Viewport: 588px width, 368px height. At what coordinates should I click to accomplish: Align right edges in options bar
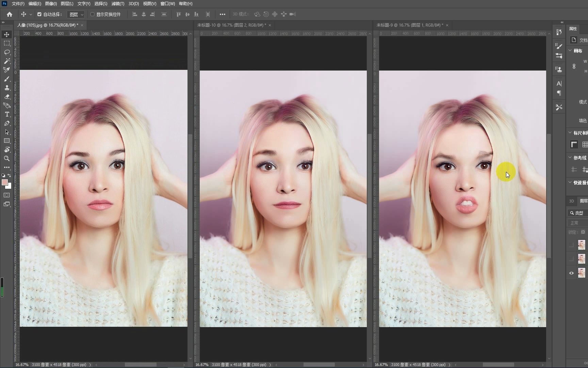coord(152,14)
